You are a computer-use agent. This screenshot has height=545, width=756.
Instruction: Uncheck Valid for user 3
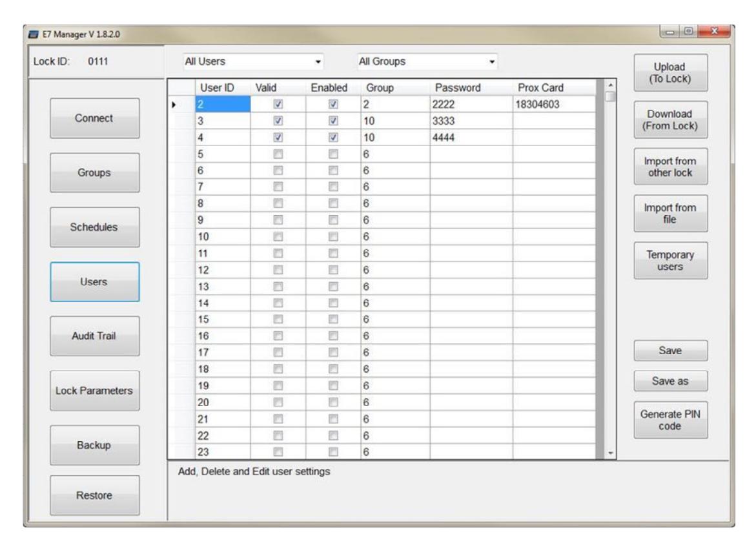tap(278, 121)
